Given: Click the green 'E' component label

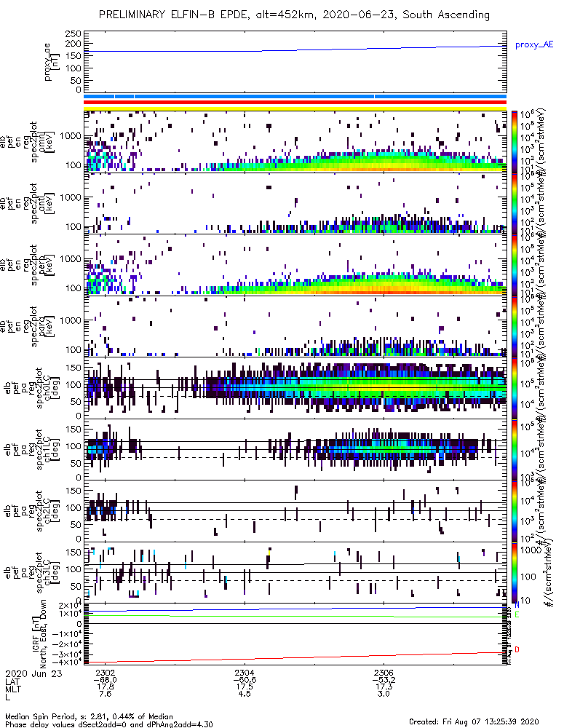Looking at the screenshot, I should coord(517,614).
